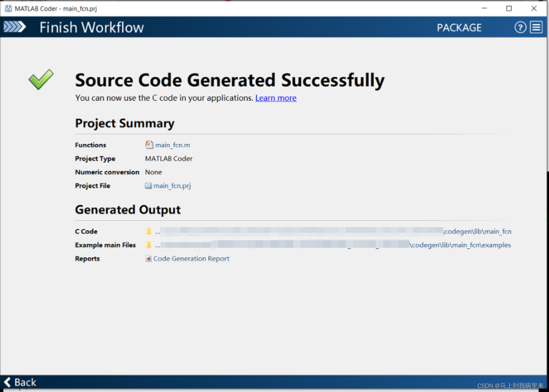
Task: Click the 'Example main Files' label
Action: [105, 245]
